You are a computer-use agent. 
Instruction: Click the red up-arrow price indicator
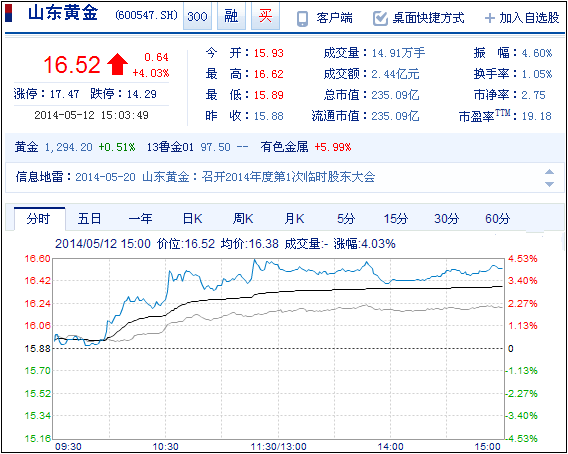[117, 64]
